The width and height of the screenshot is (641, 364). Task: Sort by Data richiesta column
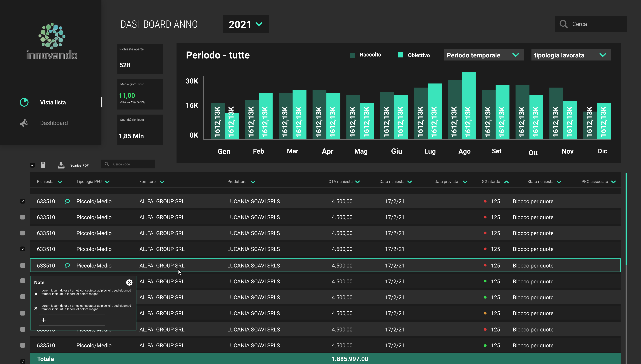(410, 182)
